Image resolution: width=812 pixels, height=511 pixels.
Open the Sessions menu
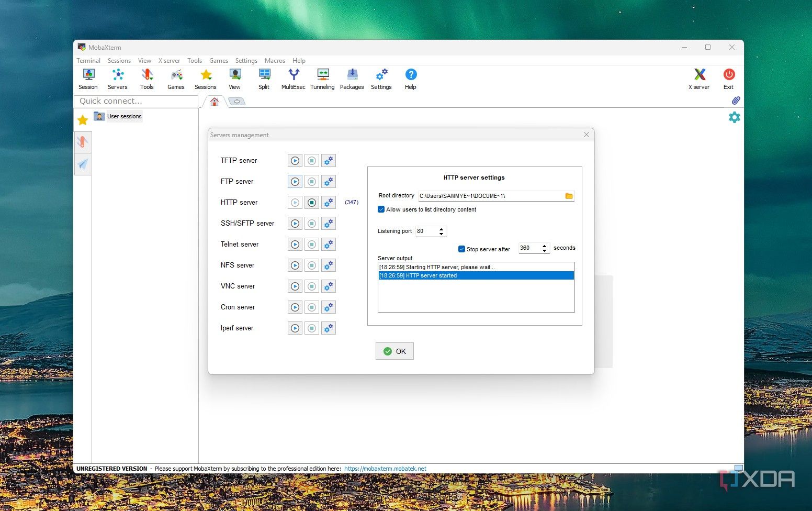[119, 61]
